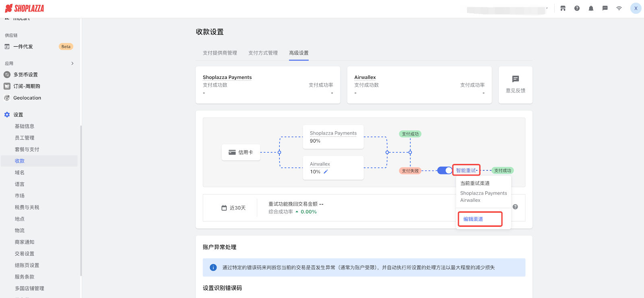Viewport: 644px width, 298px height.
Task: Open the chat message icon in header
Action: (x=605, y=8)
